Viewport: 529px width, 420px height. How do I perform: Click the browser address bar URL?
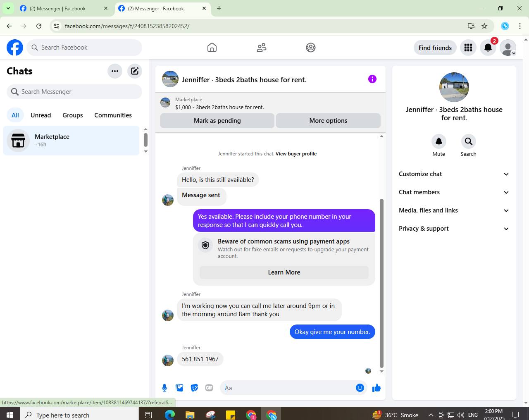click(x=127, y=26)
